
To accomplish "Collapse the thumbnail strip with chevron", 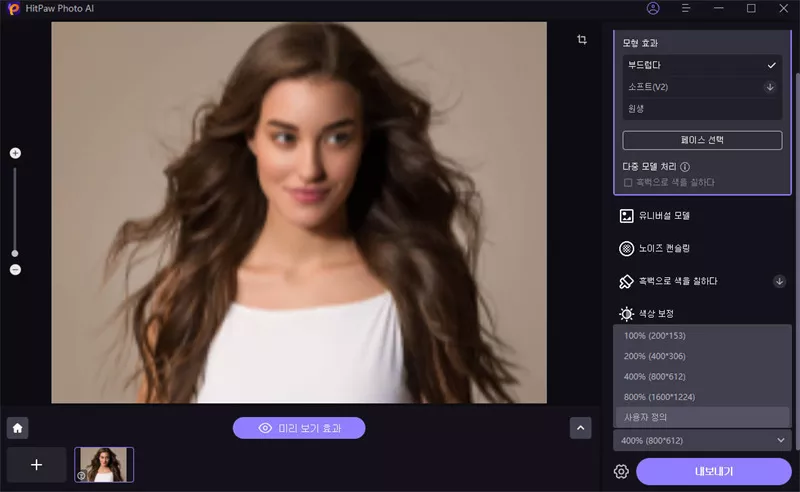I will point(580,427).
